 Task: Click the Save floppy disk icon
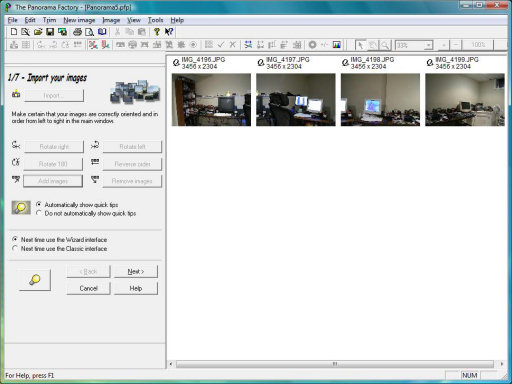point(50,32)
